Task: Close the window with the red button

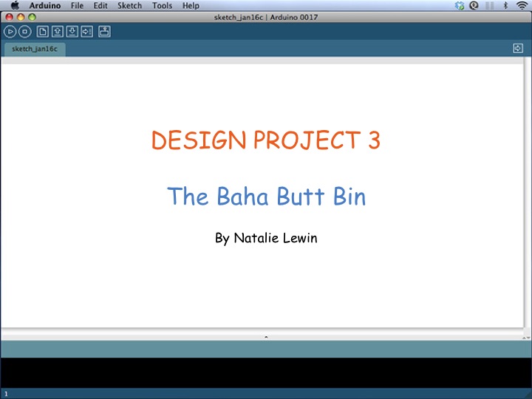Action: click(x=10, y=17)
